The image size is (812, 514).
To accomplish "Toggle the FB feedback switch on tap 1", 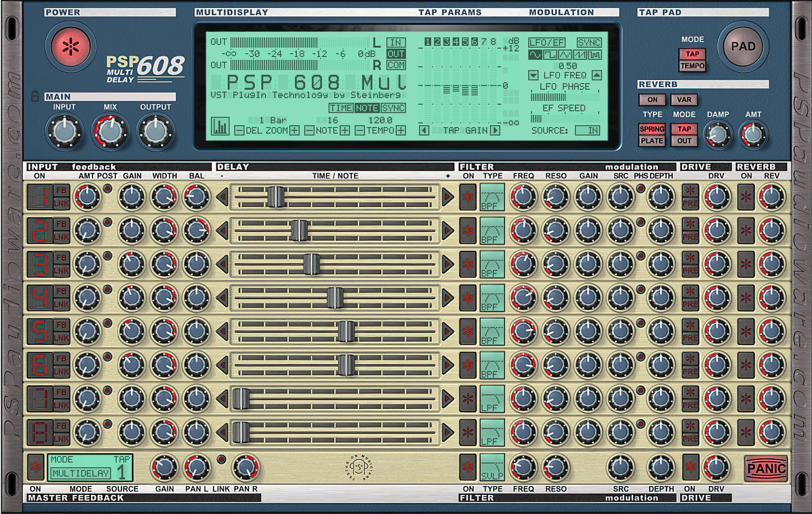I will coord(62,191).
